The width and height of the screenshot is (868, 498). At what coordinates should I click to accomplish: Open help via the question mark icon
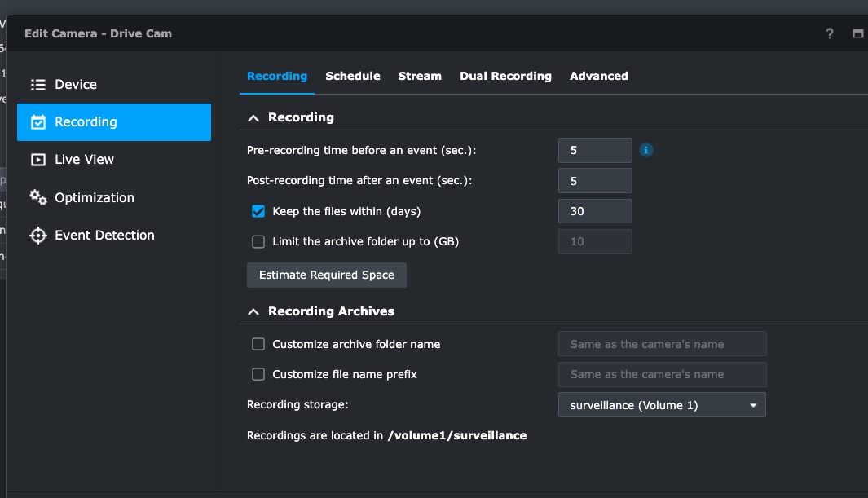[x=829, y=33]
